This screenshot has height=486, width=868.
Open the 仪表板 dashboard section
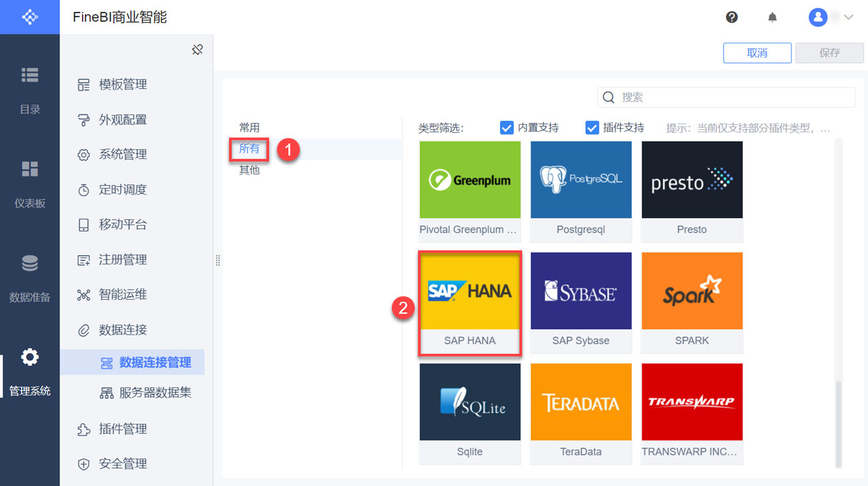coord(29,185)
